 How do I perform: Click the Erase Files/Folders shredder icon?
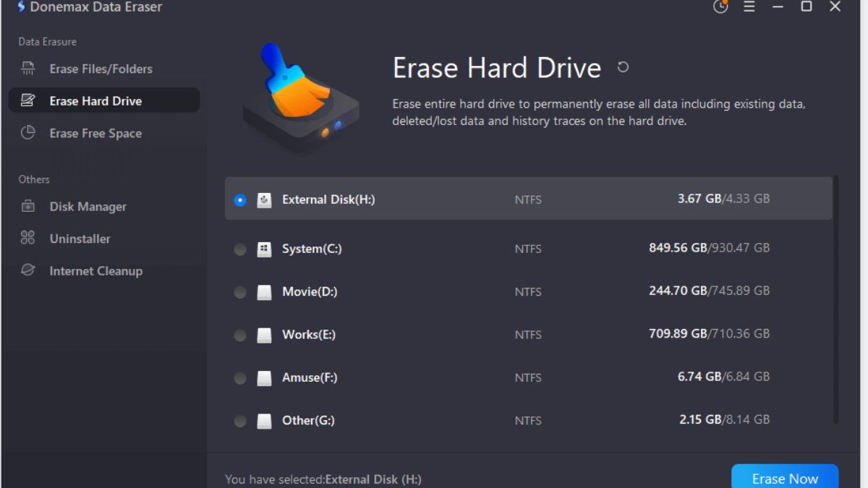(27, 69)
